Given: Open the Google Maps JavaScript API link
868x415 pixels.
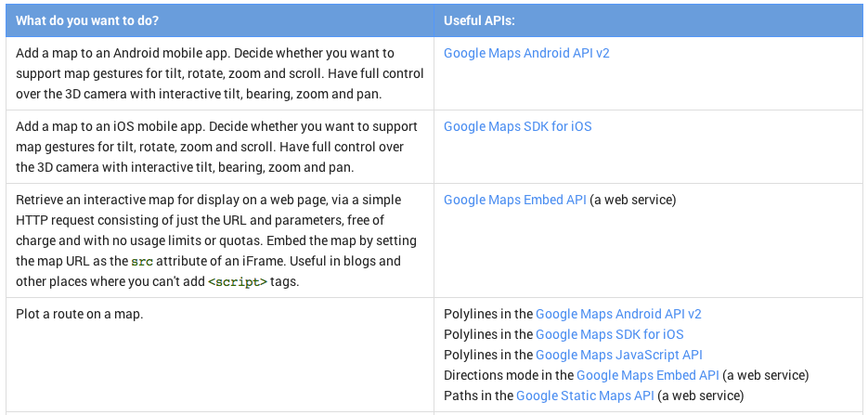Looking at the screenshot, I should tap(619, 356).
